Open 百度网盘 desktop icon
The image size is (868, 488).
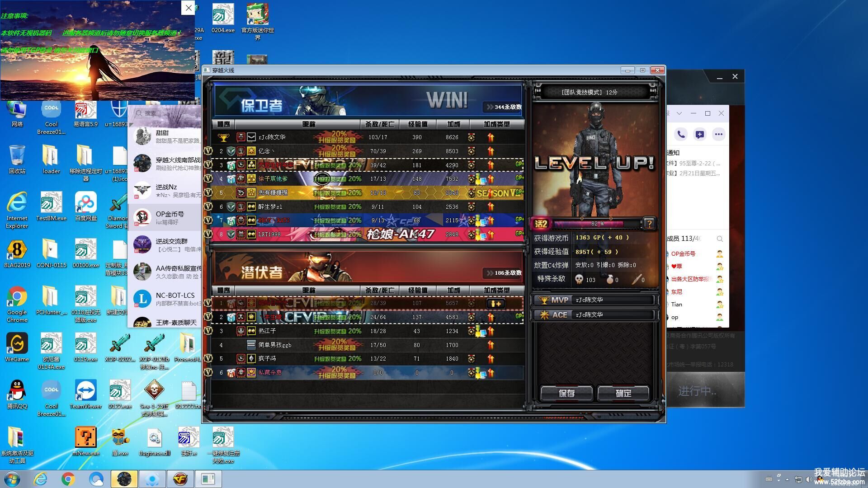pos(86,206)
